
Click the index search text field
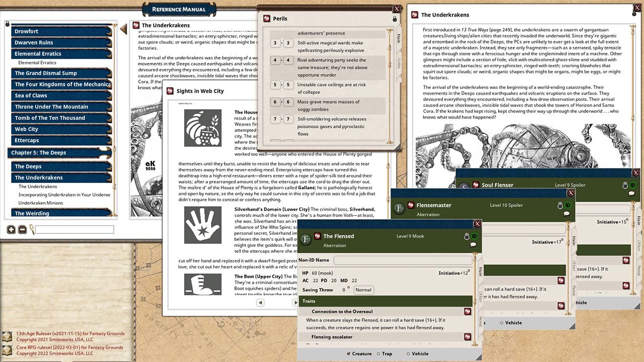coord(74,230)
